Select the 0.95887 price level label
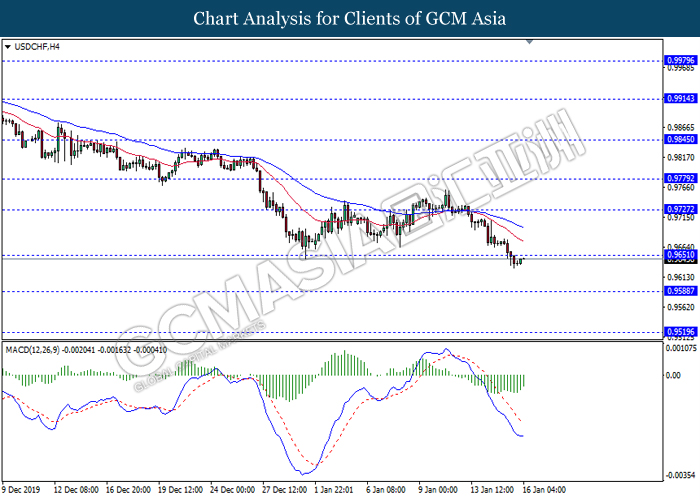 coord(680,291)
